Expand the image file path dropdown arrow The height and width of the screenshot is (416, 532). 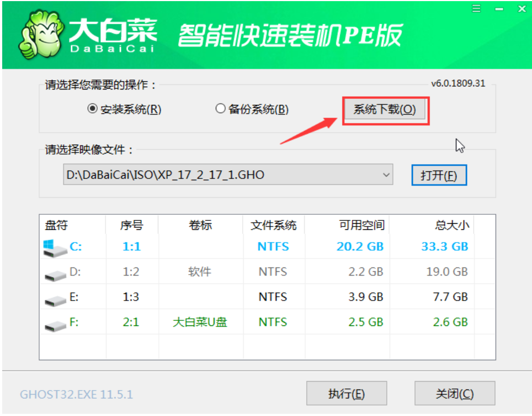pyautogui.click(x=386, y=175)
